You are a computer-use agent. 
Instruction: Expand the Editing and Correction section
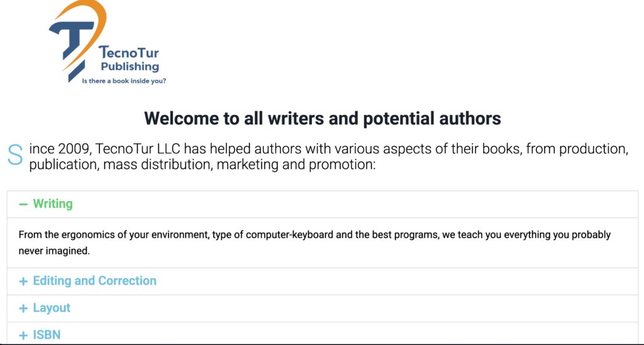[94, 281]
